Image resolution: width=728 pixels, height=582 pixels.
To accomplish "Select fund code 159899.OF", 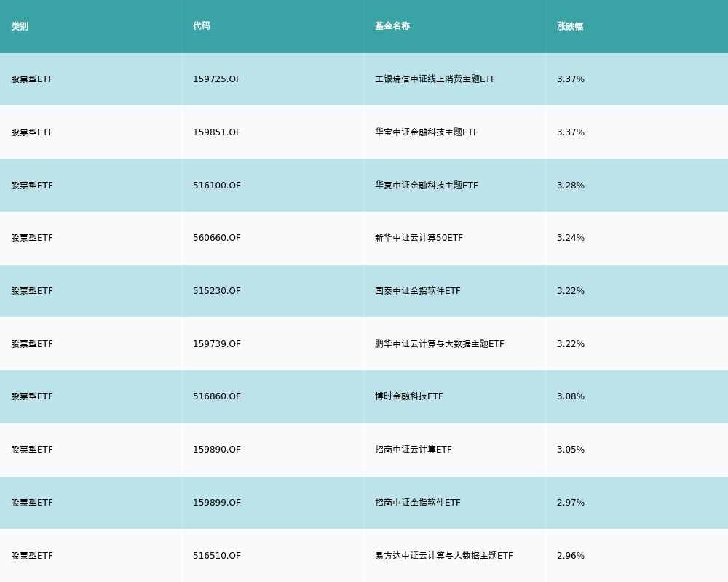I will pos(217,503).
